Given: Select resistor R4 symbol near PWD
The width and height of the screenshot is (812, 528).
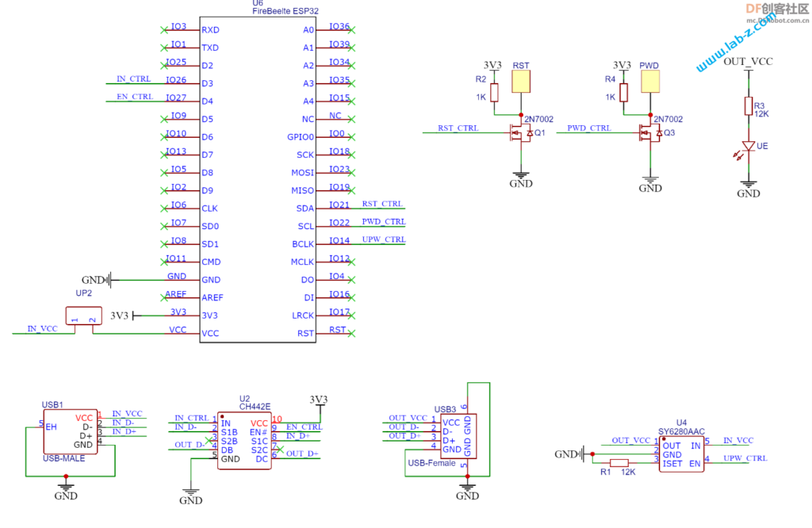Looking at the screenshot, I should [x=623, y=93].
